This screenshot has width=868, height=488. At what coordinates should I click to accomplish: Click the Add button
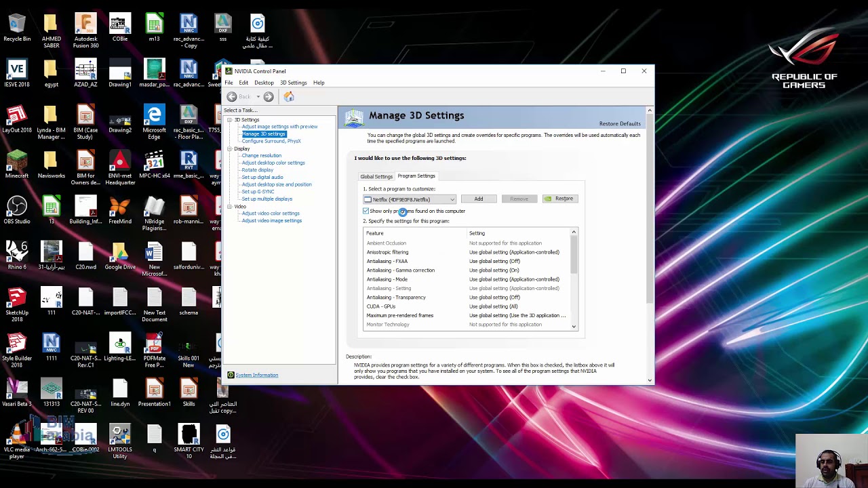(479, 199)
